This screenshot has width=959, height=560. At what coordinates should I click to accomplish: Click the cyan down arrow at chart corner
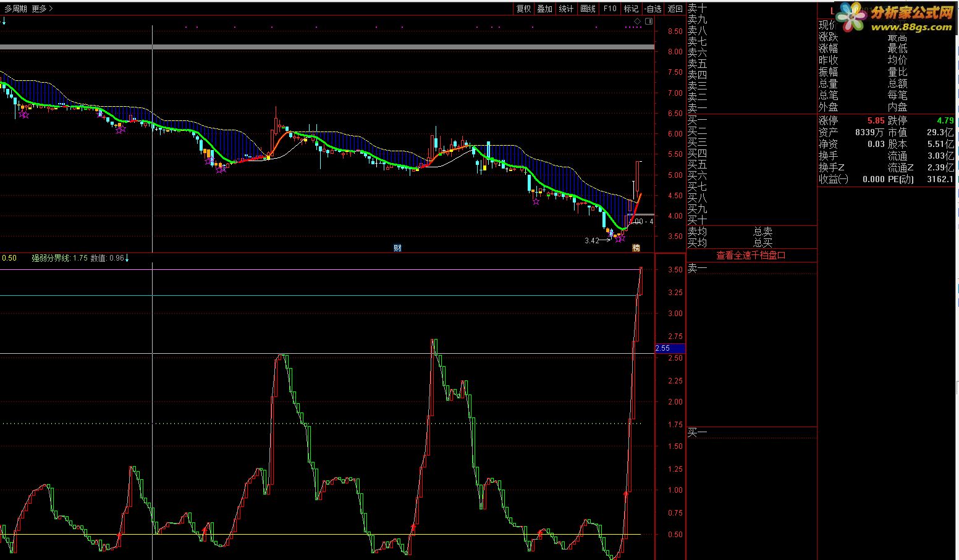click(x=4, y=21)
